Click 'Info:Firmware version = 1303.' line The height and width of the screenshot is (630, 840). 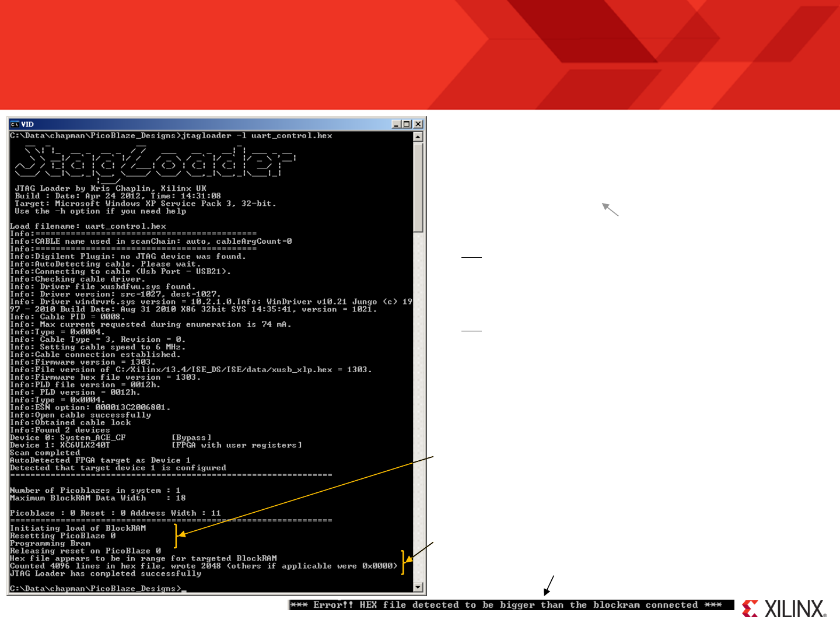pos(83,362)
